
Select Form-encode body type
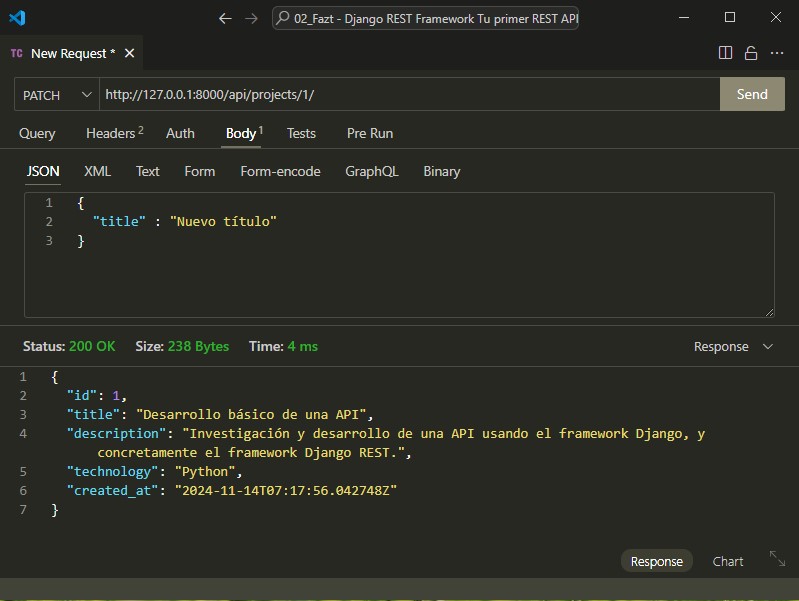click(x=280, y=171)
